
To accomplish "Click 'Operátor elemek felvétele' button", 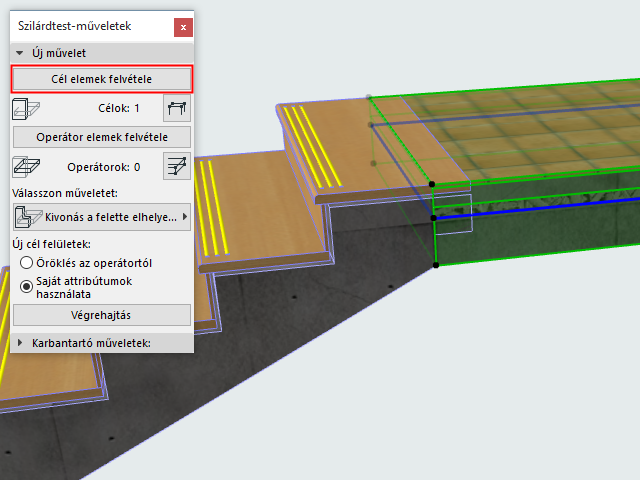I will 102,137.
